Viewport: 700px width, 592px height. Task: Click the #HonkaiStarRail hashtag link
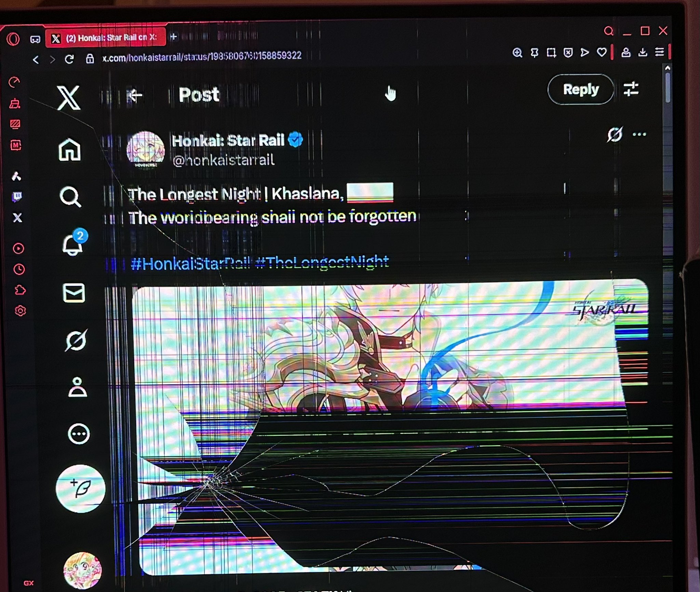point(190,264)
